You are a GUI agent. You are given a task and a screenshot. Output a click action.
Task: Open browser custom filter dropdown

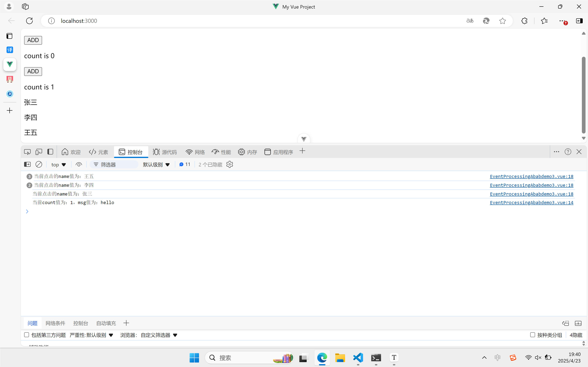(x=159, y=335)
